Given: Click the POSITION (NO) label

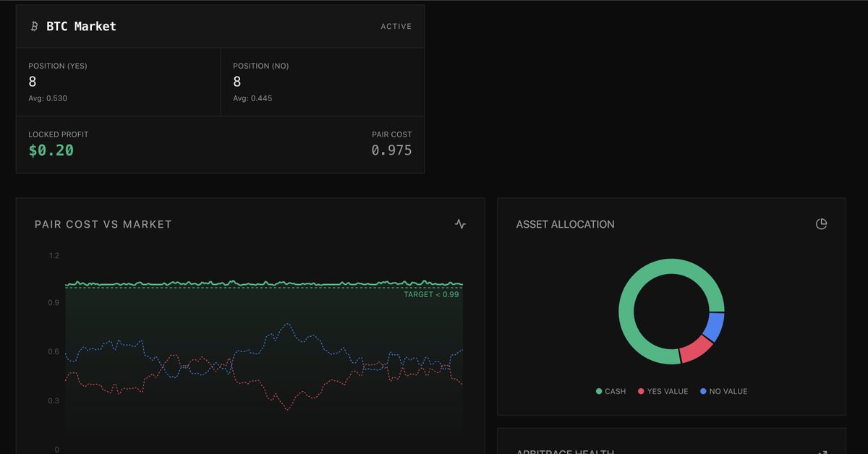Looking at the screenshot, I should pos(260,66).
